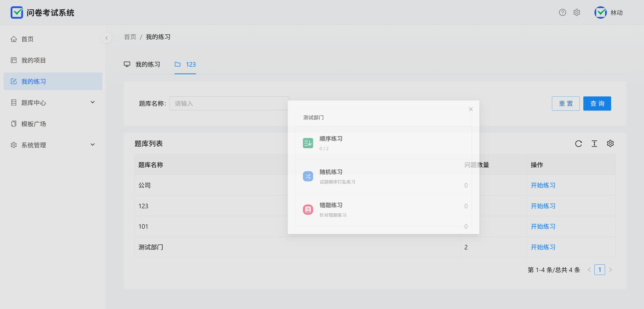
Task: Collapse the left sidebar
Action: tap(106, 38)
